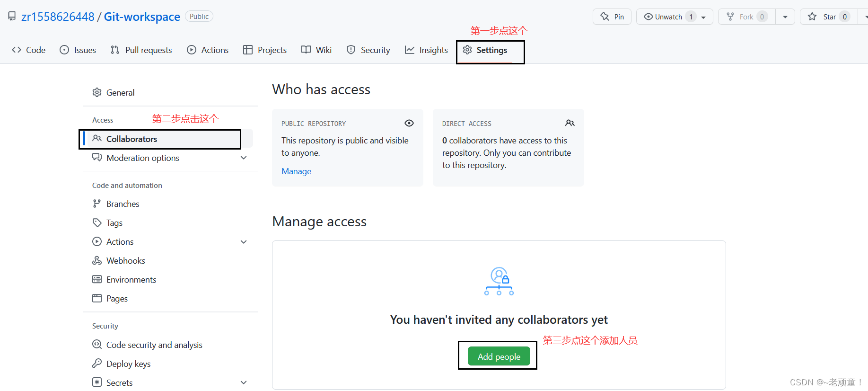Screen dimensions: 868x391
Task: Select the Settings tab
Action: (x=485, y=50)
